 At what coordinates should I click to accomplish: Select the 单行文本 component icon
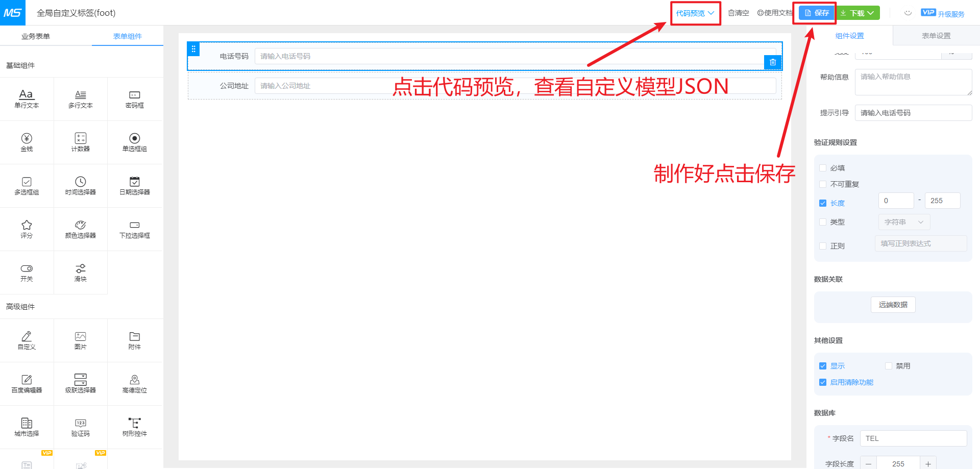tap(27, 98)
